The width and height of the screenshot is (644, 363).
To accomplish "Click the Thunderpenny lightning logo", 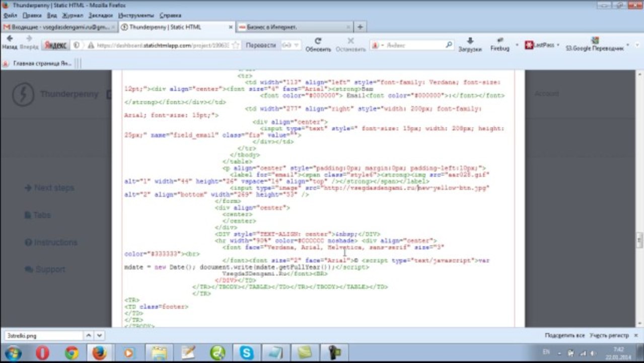I will point(23,94).
